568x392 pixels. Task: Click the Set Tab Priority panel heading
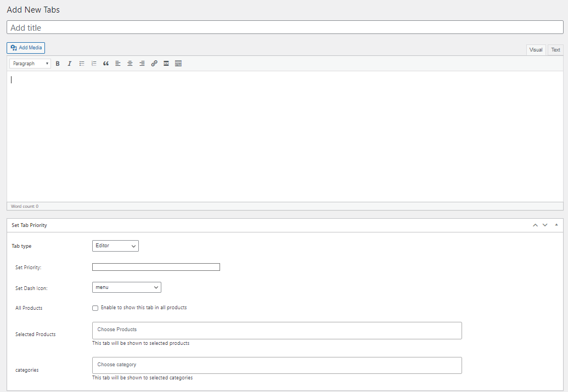[x=29, y=225]
